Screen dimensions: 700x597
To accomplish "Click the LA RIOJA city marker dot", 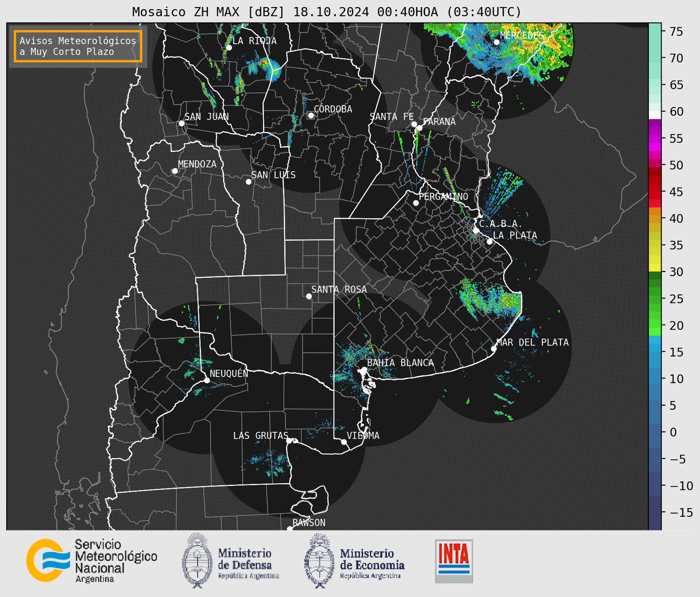I will point(229,48).
